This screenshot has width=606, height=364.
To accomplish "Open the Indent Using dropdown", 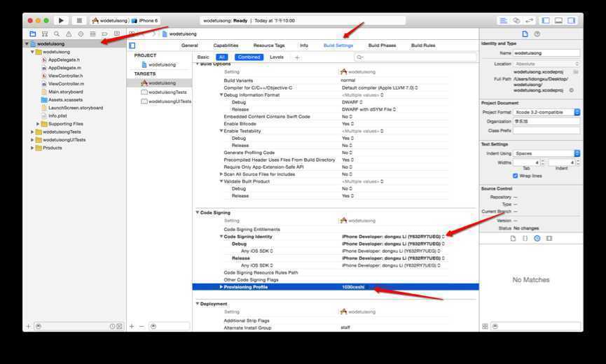I will click(546, 153).
